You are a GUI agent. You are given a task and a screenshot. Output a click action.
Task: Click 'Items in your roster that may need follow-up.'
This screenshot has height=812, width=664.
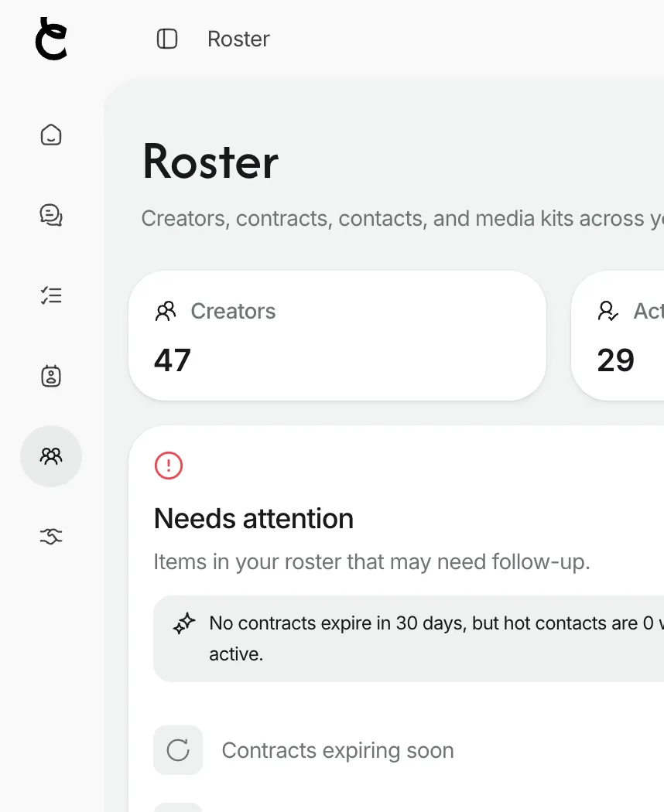click(x=371, y=562)
